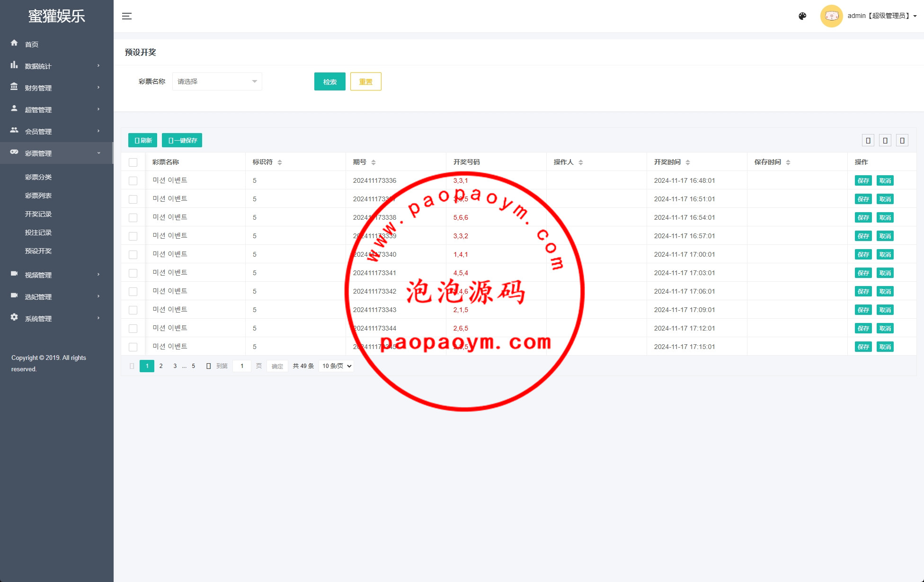Viewport: 924px width, 582px height.
Task: Click the page number jump input field
Action: click(x=242, y=366)
